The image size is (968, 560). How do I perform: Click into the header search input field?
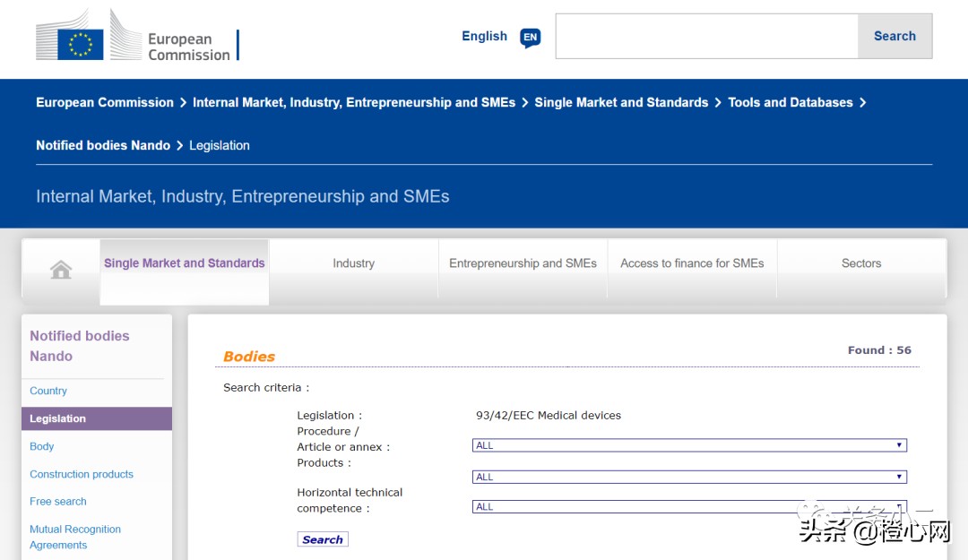coord(706,36)
